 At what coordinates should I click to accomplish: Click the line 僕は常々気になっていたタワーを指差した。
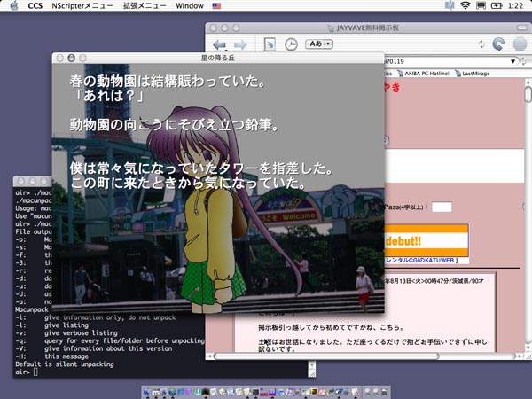click(201, 168)
